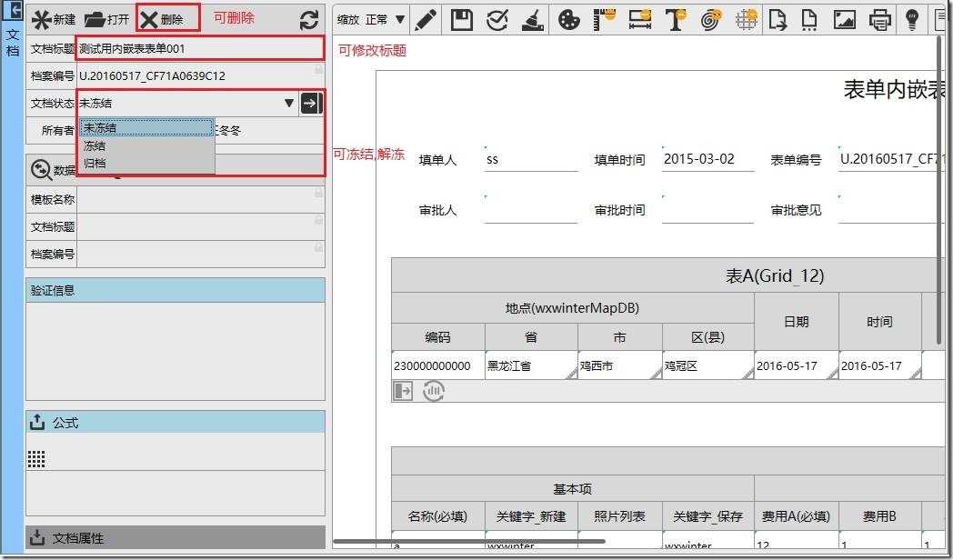Click the broom clear icon in the toolbar

(x=533, y=20)
